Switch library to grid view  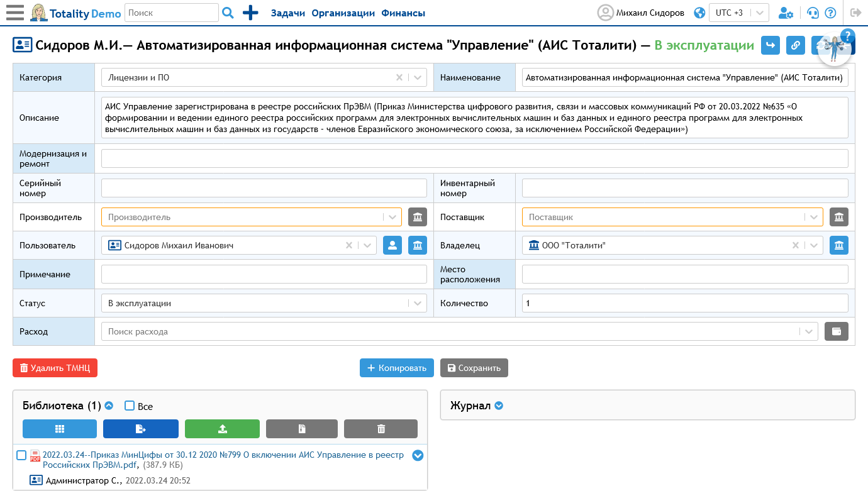[60, 429]
